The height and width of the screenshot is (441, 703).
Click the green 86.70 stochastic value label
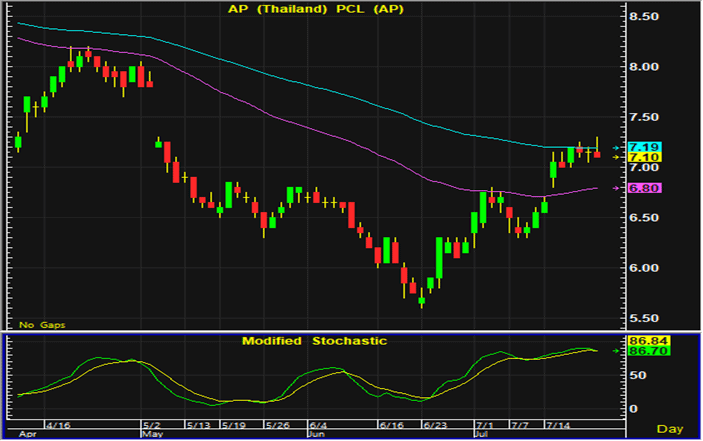[x=642, y=351]
